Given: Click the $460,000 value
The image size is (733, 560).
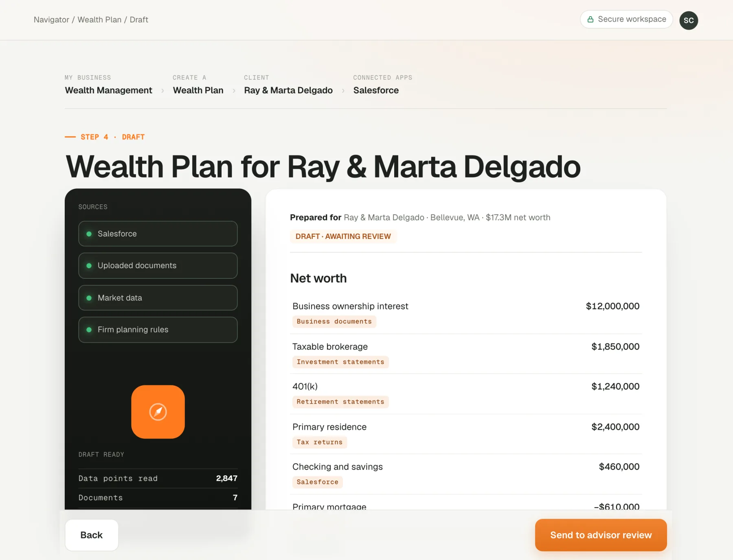Looking at the screenshot, I should tap(619, 467).
